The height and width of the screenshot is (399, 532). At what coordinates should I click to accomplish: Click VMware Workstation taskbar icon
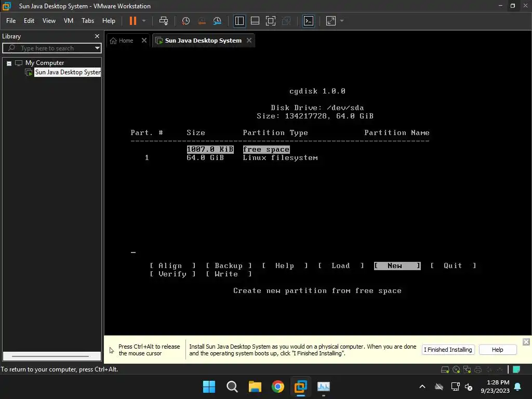(301, 387)
